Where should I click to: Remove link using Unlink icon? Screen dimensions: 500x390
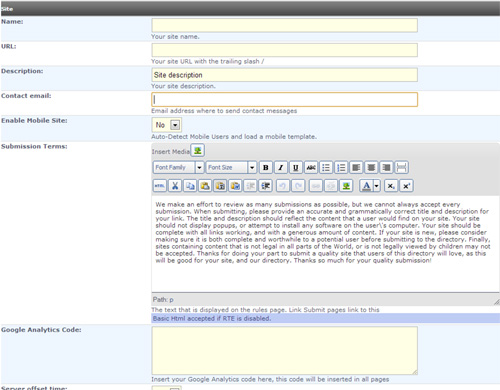[x=331, y=186]
